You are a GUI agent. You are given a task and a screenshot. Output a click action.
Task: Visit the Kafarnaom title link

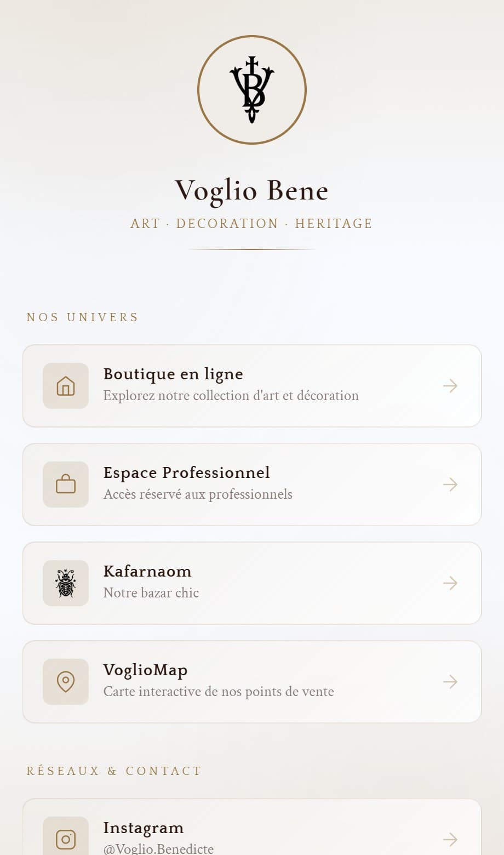click(147, 571)
